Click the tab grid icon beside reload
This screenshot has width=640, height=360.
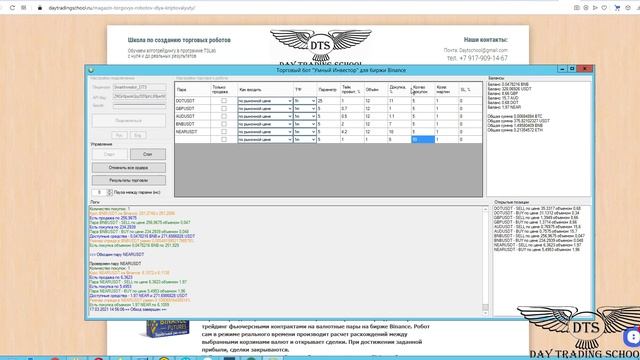[24, 8]
